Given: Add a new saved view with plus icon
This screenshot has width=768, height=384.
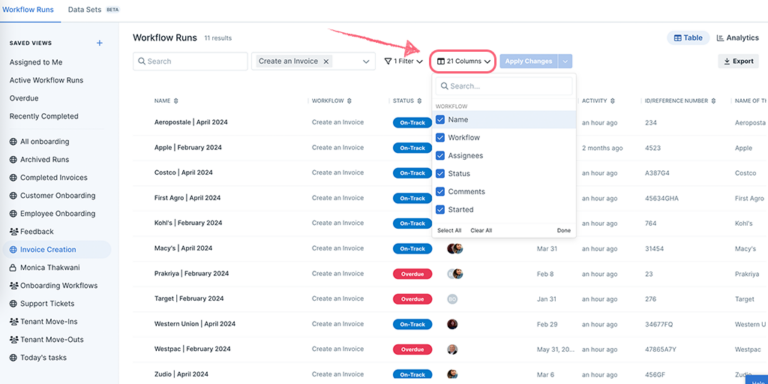Looking at the screenshot, I should click(x=99, y=43).
